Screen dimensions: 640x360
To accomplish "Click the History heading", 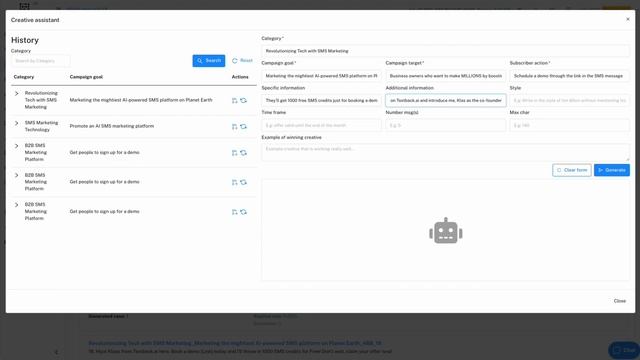I will [25, 40].
